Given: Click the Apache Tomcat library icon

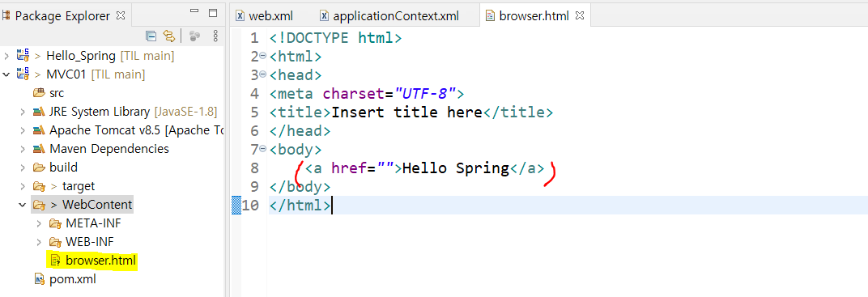Looking at the screenshot, I should click(x=39, y=130).
